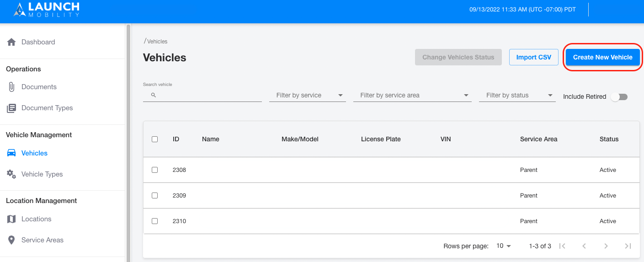Viewport: 644px width, 262px height.
Task: Open the Rows per page selector
Action: click(x=504, y=246)
